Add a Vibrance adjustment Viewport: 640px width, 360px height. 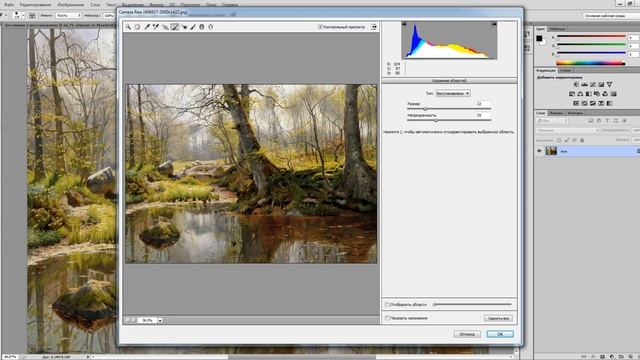pyautogui.click(x=609, y=84)
